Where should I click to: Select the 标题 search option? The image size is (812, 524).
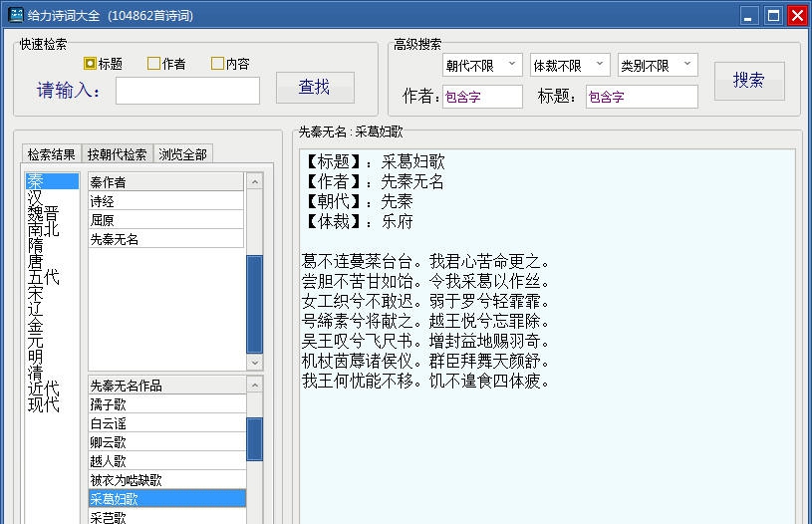point(103,64)
